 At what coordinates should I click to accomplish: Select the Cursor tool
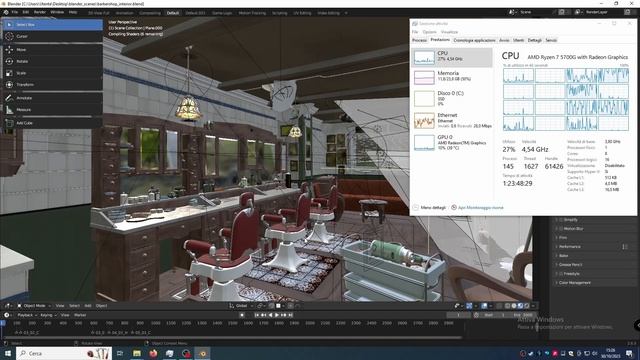tap(53, 36)
